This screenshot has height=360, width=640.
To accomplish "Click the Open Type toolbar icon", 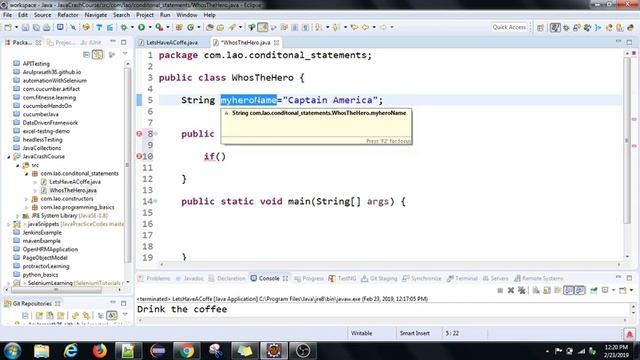I will click(x=209, y=27).
